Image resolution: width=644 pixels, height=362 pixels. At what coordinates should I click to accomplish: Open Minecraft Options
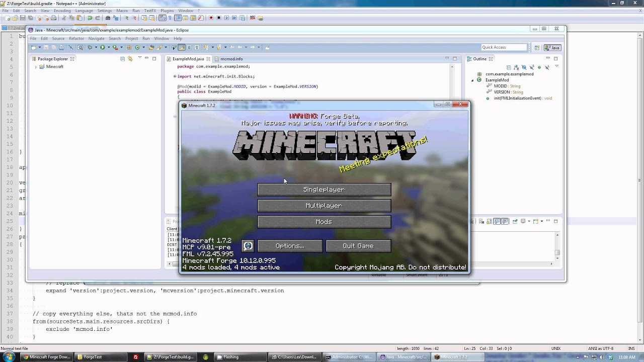click(290, 246)
